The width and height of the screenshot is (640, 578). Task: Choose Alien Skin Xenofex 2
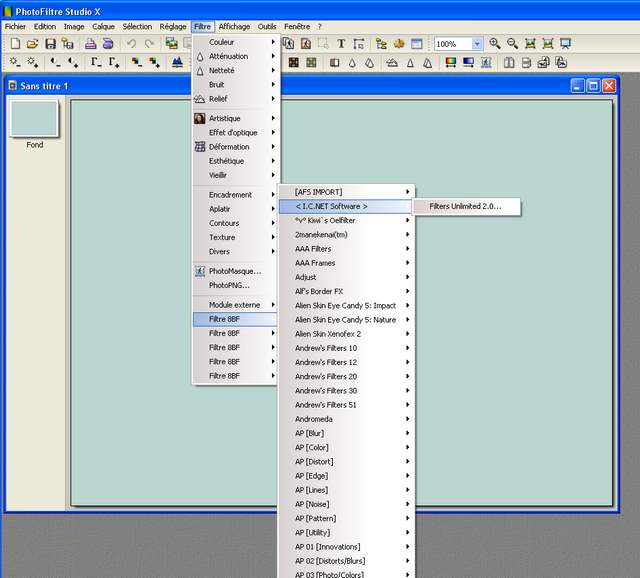(346, 334)
